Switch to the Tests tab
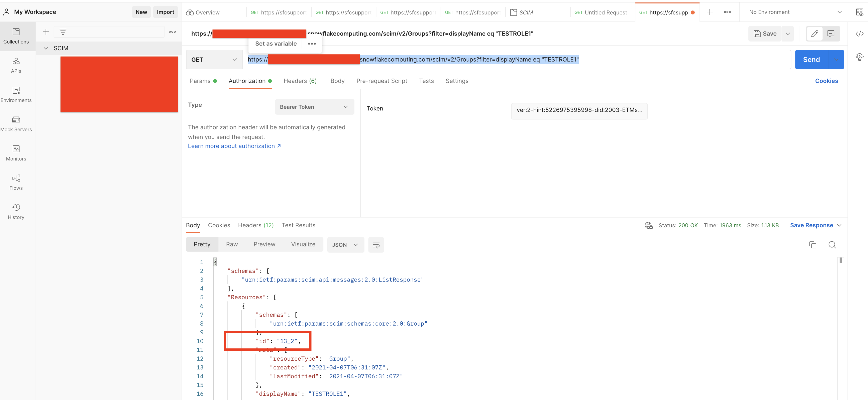This screenshot has width=868, height=400. tap(426, 81)
